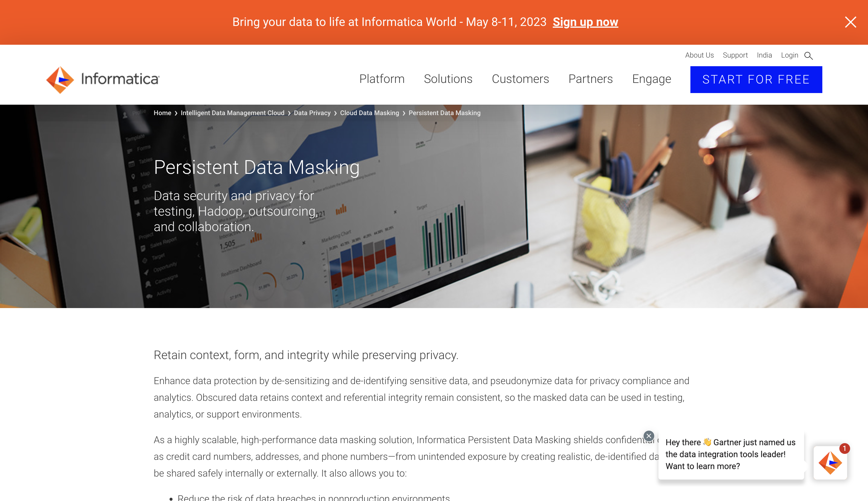Viewport: 868px width, 501px height.
Task: Select the Engage menu tab
Action: click(x=651, y=79)
